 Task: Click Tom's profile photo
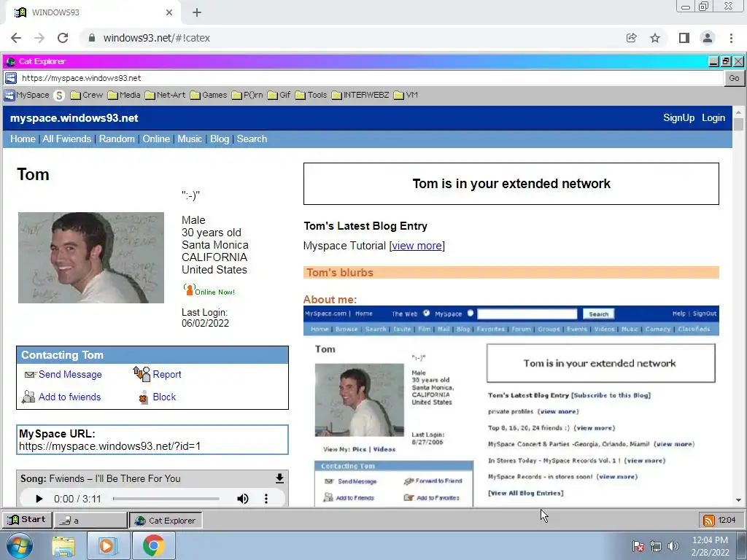pyautogui.click(x=91, y=257)
